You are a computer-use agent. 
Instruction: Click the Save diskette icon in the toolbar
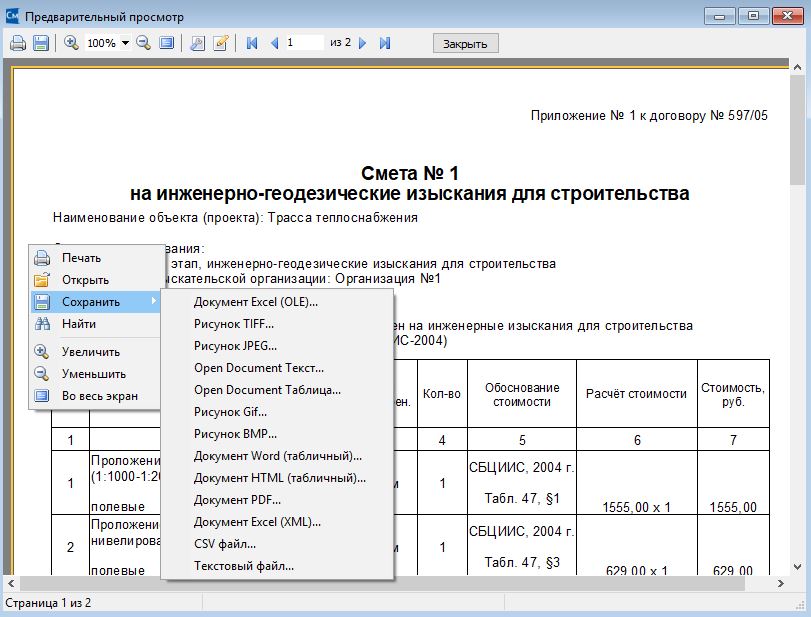click(41, 43)
